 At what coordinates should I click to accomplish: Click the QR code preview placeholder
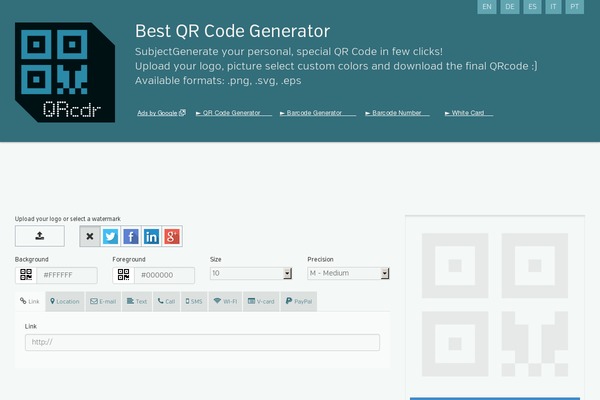[x=495, y=305]
